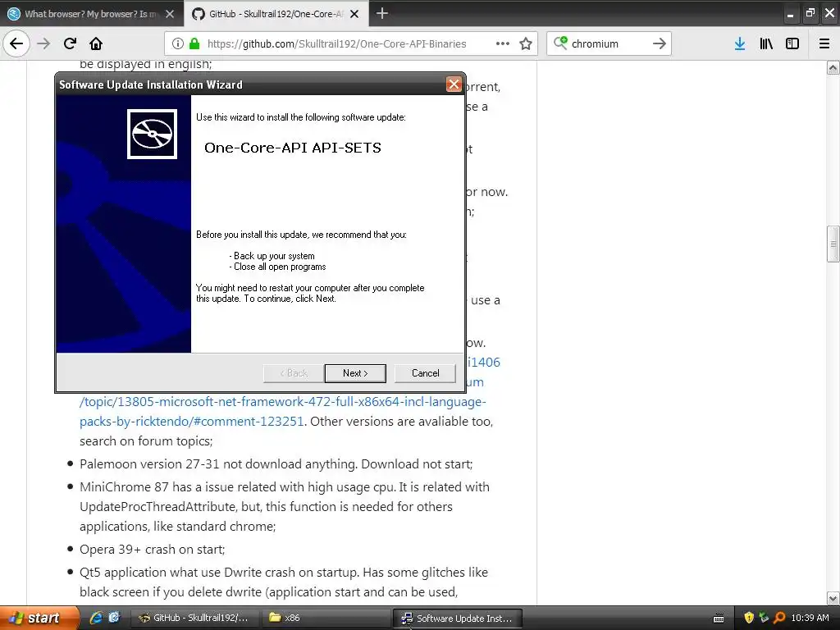
Task: Click 'Back up your system' text
Action: point(274,256)
